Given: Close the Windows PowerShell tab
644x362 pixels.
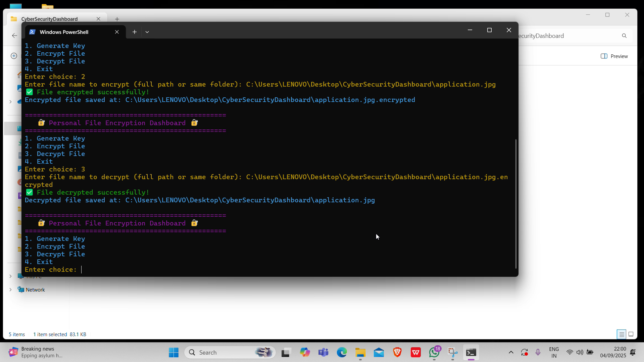Looking at the screenshot, I should pos(117,32).
